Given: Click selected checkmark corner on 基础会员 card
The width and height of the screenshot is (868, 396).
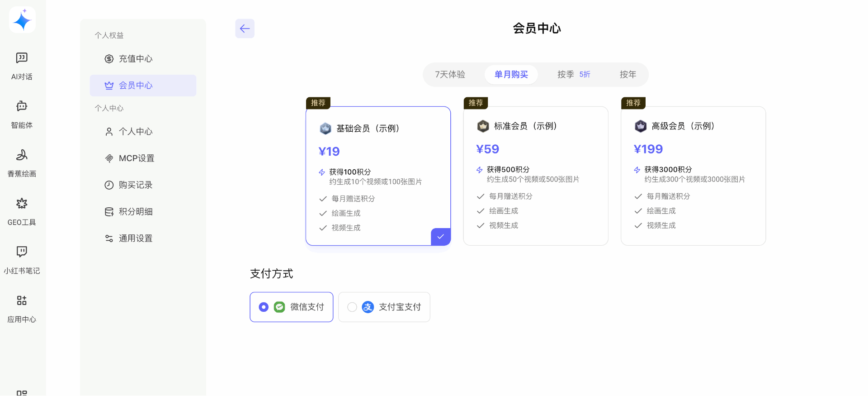Looking at the screenshot, I should [x=441, y=237].
